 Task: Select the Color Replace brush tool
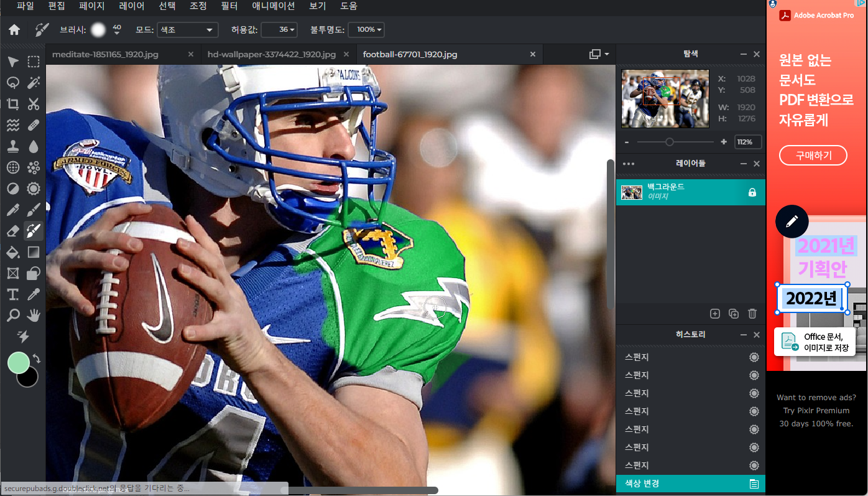tap(34, 231)
